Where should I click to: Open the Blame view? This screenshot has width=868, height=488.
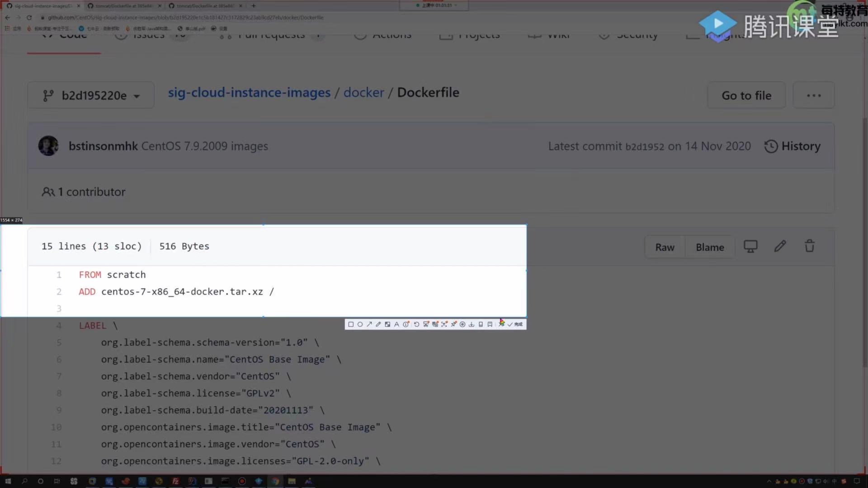pyautogui.click(x=710, y=247)
